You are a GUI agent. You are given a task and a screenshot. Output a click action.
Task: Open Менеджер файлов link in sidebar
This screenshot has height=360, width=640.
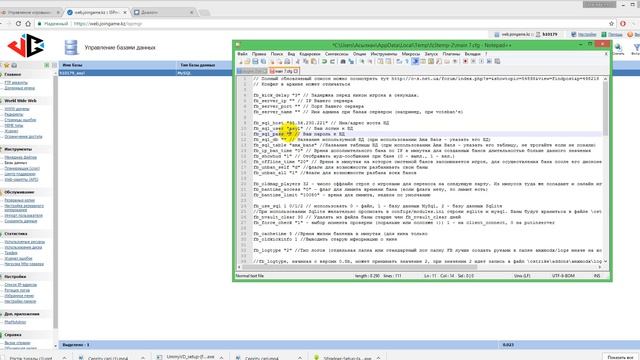coord(20,157)
